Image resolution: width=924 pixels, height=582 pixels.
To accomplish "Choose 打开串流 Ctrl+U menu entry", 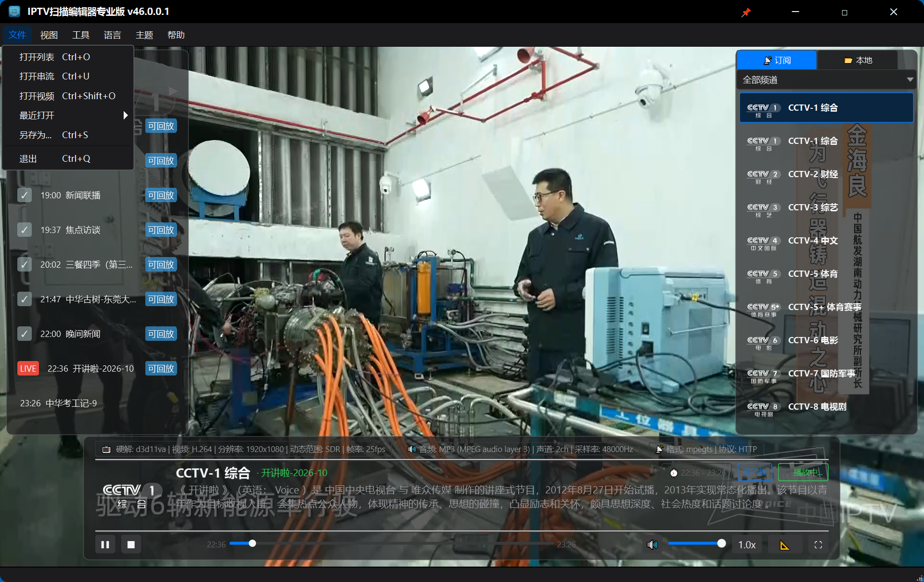I will click(68, 76).
